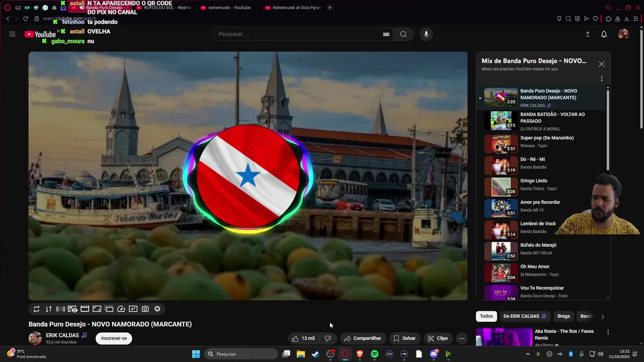This screenshot has width=644, height=362.
Task: Subscribe via Inscrever-se button
Action: 114,338
